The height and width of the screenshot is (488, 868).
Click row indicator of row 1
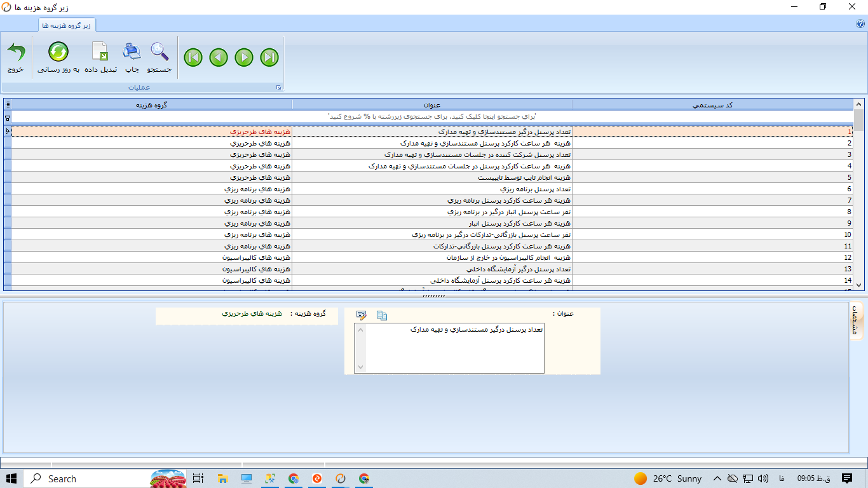tap(7, 132)
